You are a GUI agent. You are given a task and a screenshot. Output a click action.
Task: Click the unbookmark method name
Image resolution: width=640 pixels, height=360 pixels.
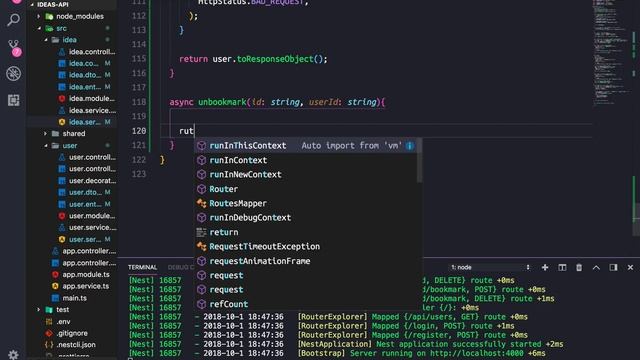pos(222,102)
